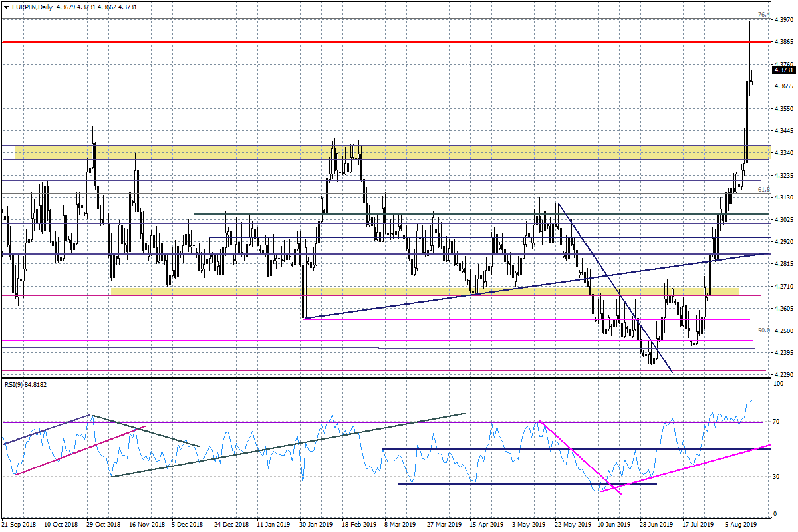The height and width of the screenshot is (532, 798).
Task: Click the 21 Sep 2018 date label
Action: (19, 524)
